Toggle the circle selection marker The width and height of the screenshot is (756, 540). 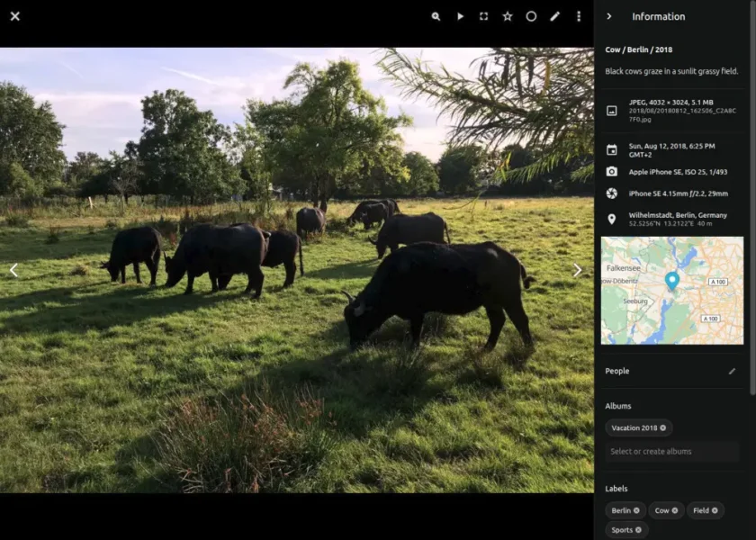coord(531,16)
